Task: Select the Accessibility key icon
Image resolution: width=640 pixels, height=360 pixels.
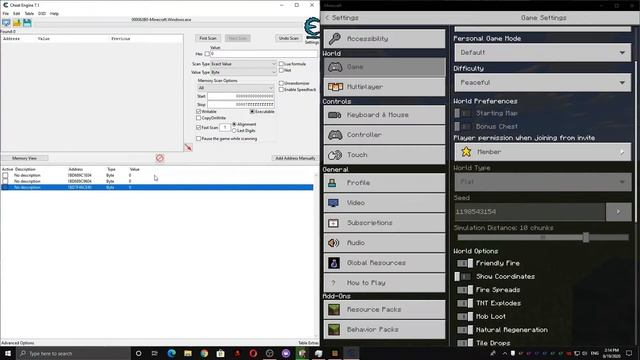Action: 335,39
